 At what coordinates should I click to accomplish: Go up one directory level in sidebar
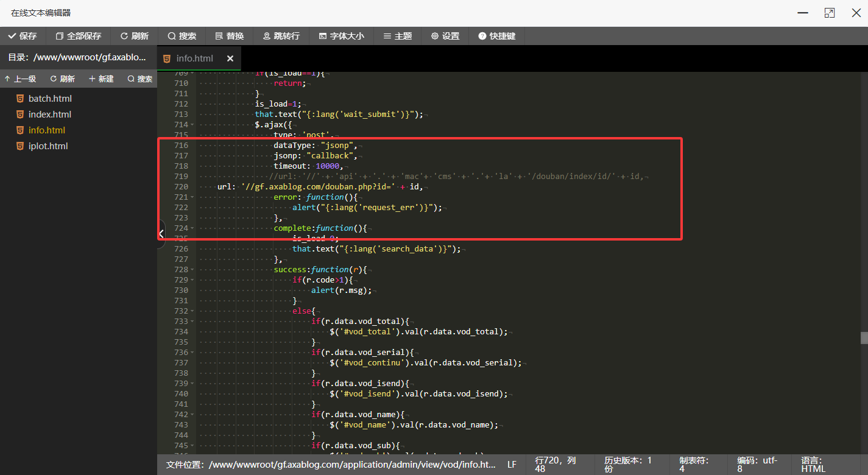pyautogui.click(x=20, y=79)
